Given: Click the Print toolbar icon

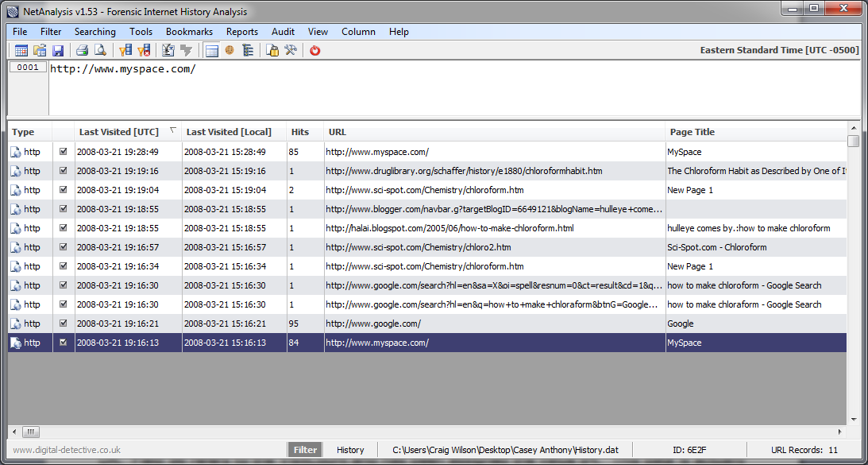Looking at the screenshot, I should pyautogui.click(x=82, y=51).
